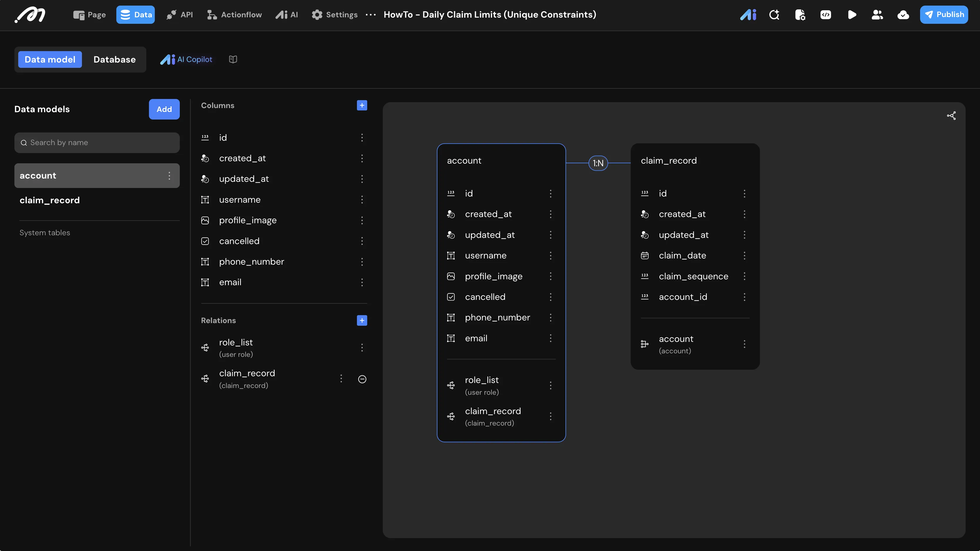Add a new relation with plus icon
The width and height of the screenshot is (980, 551).
pos(362,320)
